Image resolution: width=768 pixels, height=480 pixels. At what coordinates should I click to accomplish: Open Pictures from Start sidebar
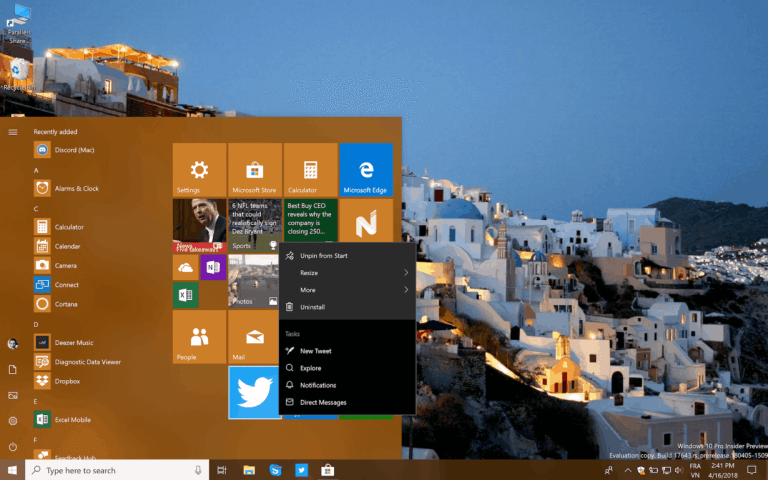(x=13, y=395)
